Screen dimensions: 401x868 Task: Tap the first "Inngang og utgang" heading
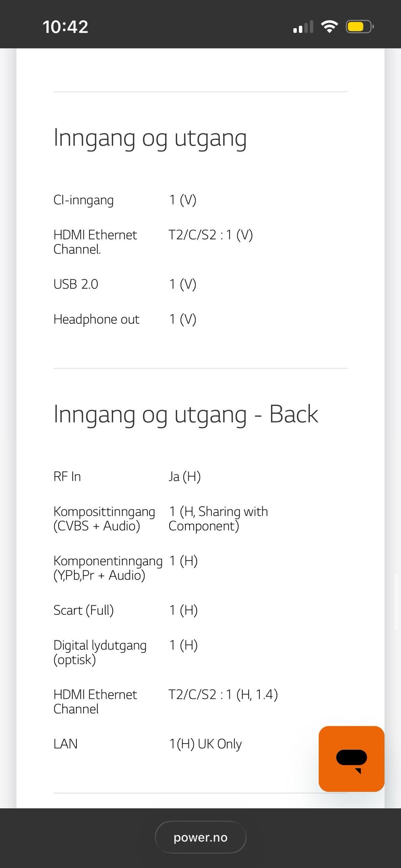click(x=150, y=138)
